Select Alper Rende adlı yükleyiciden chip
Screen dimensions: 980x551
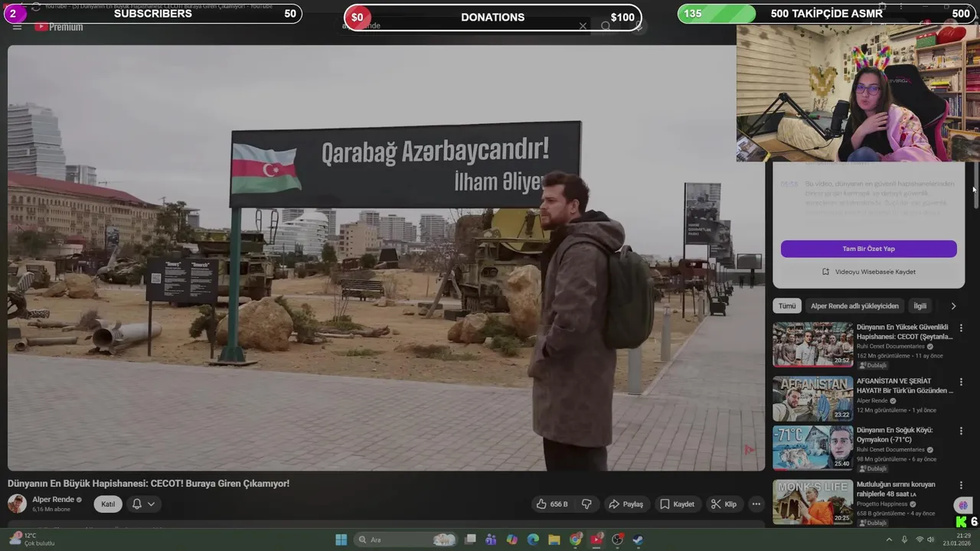854,306
